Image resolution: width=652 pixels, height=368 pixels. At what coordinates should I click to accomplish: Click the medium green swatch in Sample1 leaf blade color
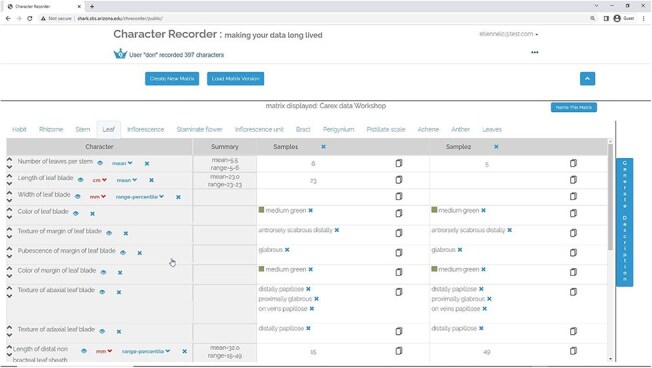tap(262, 210)
